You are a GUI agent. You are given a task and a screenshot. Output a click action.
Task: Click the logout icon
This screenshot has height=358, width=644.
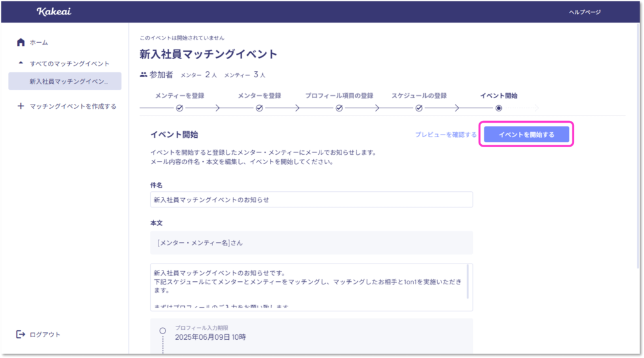(21, 334)
